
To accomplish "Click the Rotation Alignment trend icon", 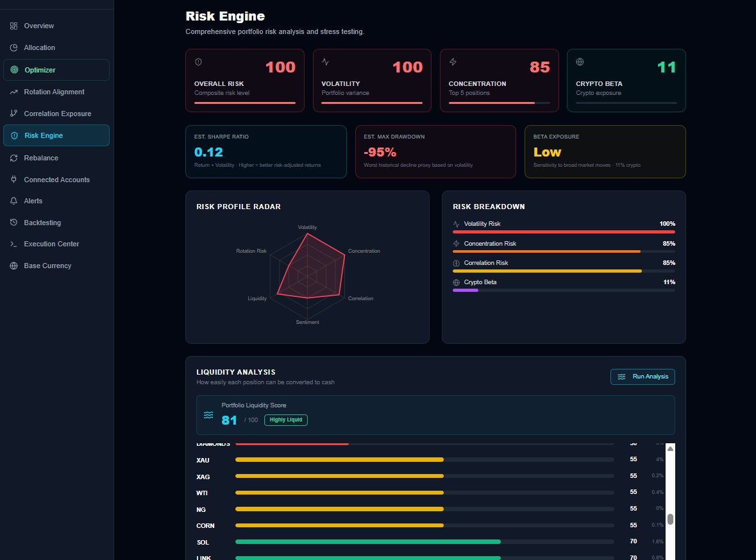I will [x=13, y=92].
